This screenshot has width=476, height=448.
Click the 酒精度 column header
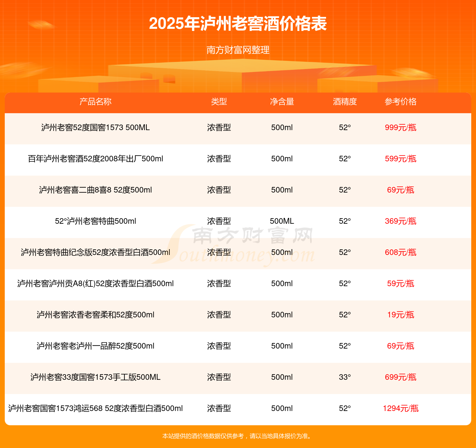[345, 102]
